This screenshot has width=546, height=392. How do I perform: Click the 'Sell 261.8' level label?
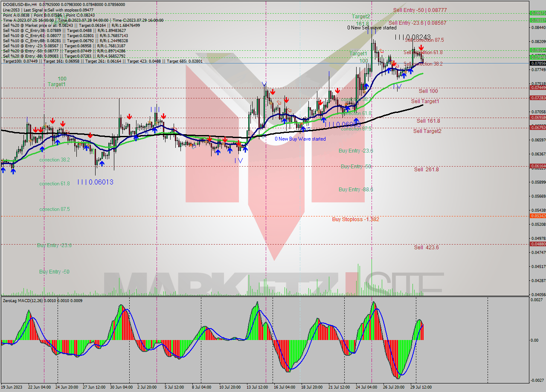pos(426,170)
